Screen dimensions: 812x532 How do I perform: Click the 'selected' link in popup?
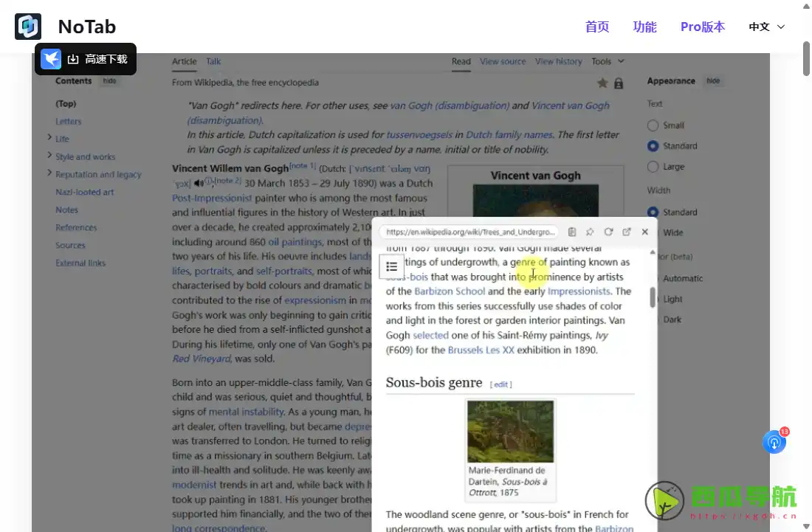coord(430,335)
